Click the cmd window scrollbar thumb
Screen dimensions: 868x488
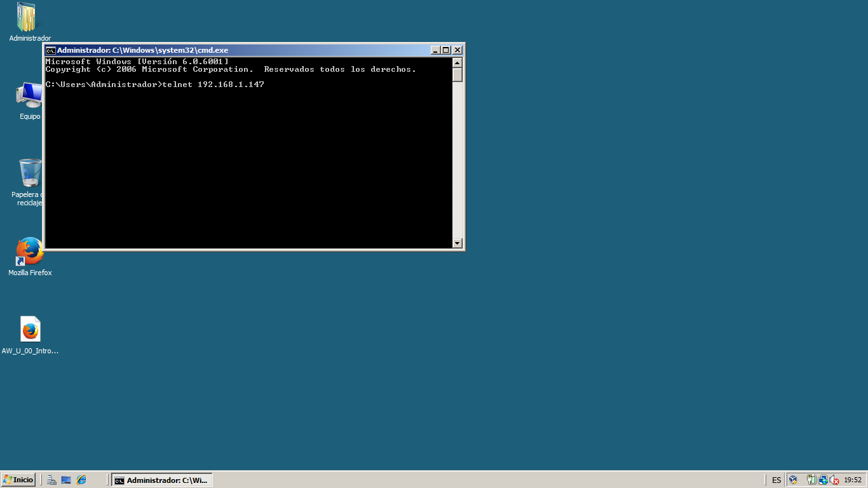coord(458,74)
